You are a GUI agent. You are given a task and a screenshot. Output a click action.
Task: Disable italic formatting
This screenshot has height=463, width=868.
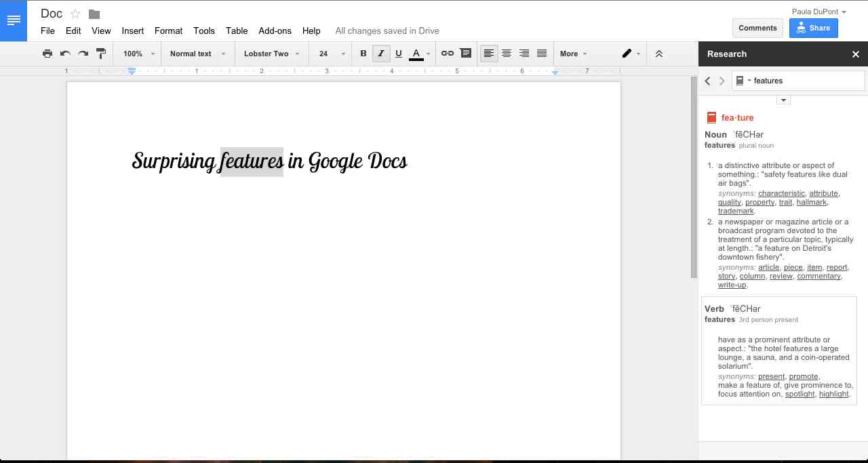tap(380, 54)
